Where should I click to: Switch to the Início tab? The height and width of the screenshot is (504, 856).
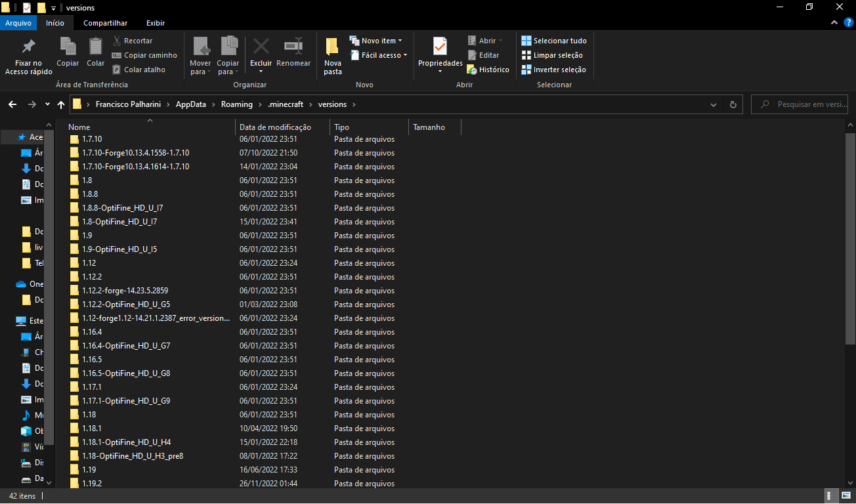click(x=55, y=23)
